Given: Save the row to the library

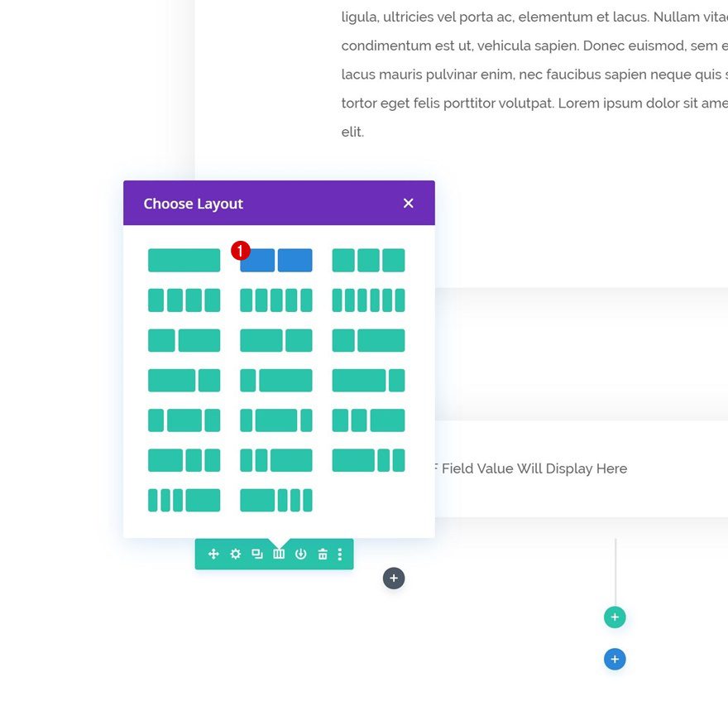Looking at the screenshot, I should click(300, 554).
